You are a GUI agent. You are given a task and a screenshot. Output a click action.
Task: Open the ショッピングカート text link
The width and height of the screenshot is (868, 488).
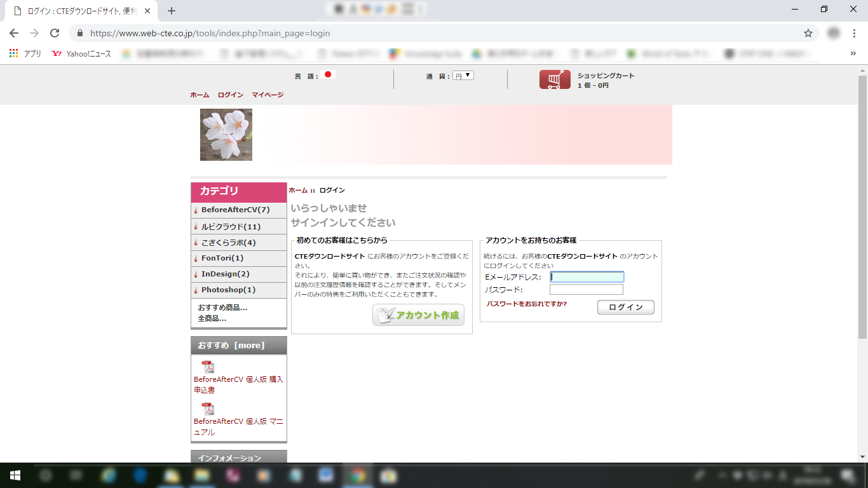tap(606, 76)
